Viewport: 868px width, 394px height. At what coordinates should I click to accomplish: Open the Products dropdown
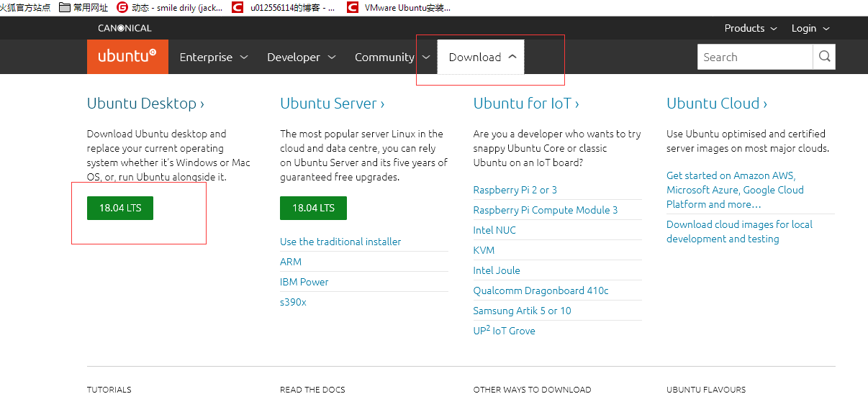(x=751, y=28)
